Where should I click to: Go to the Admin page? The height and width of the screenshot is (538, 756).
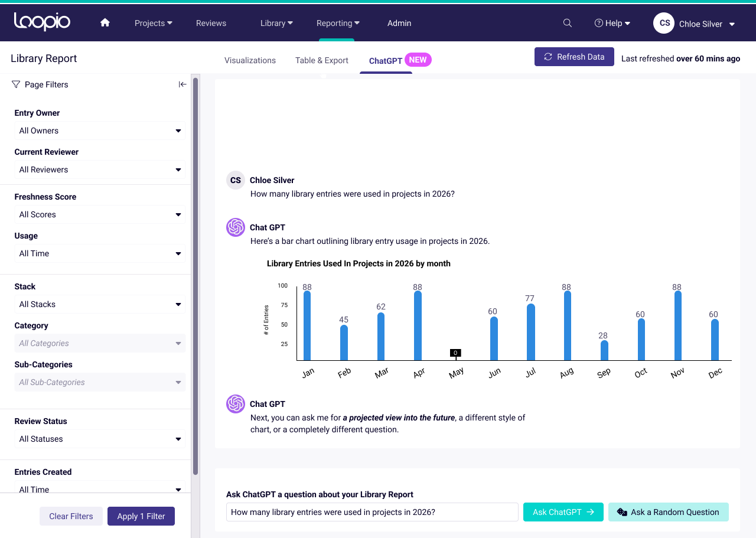coord(399,23)
